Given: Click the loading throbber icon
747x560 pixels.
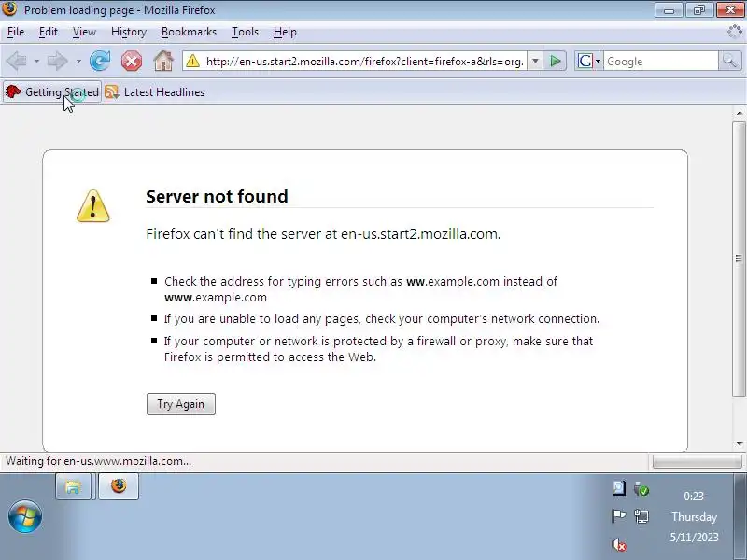Looking at the screenshot, I should (x=735, y=32).
